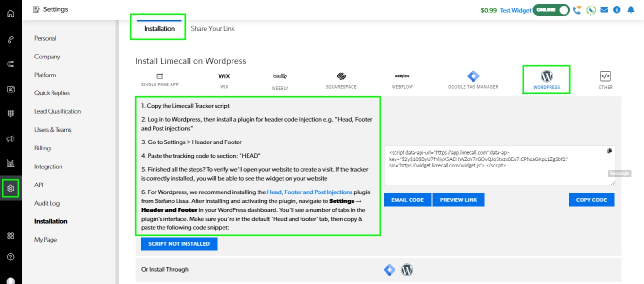Select the Google Tag Manager platform tab
The width and height of the screenshot is (644, 284).
[x=473, y=80]
